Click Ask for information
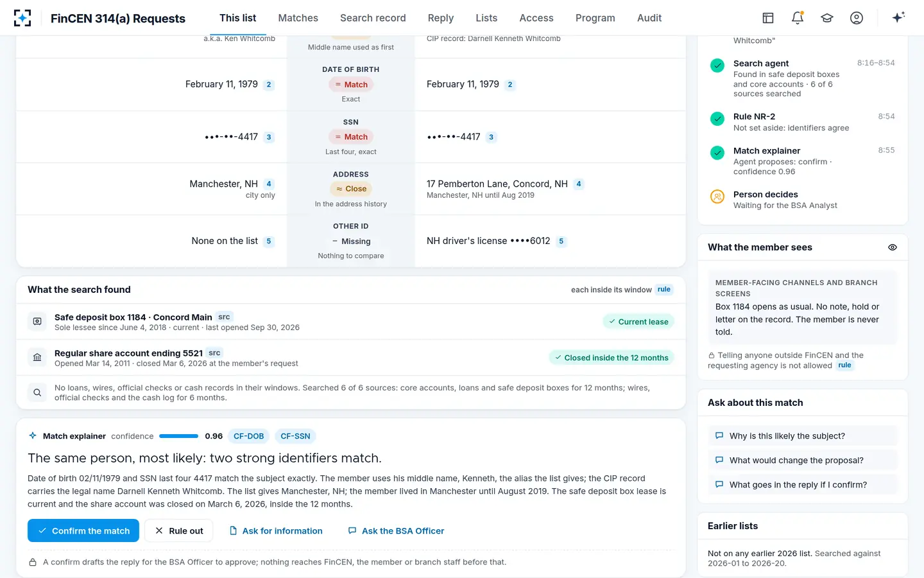Screen dimensions: 924x578 click(x=276, y=530)
